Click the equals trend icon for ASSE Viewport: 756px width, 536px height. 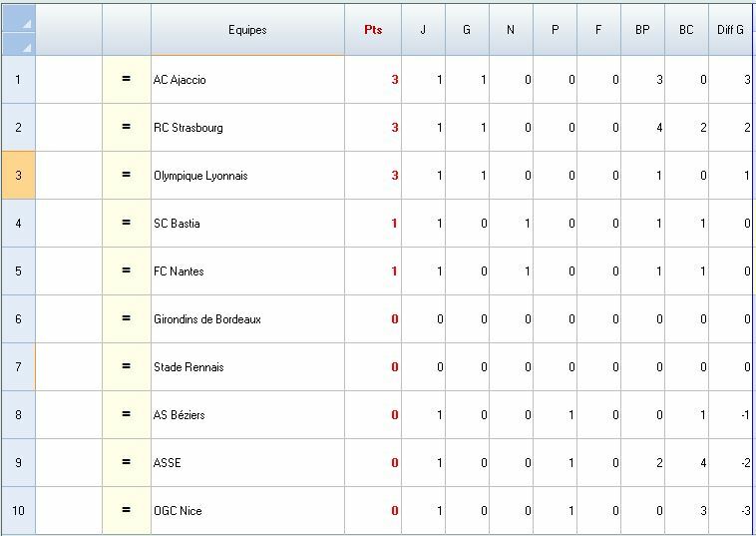(127, 463)
